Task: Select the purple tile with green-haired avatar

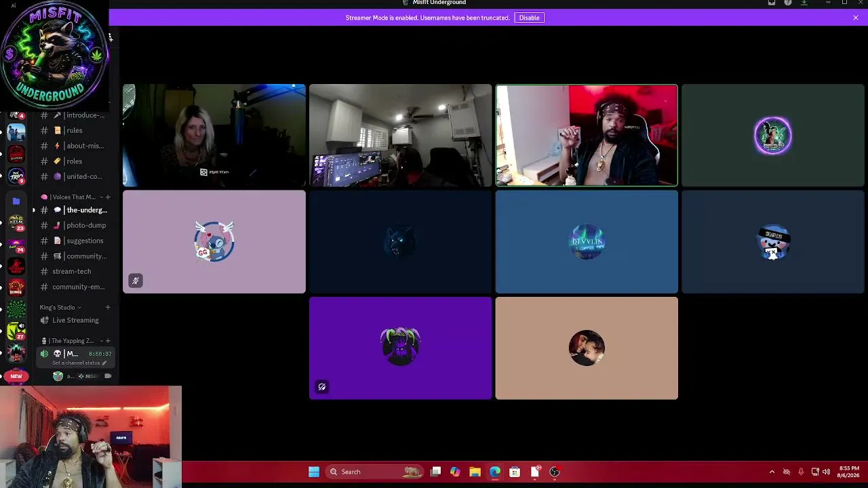Action: pos(400,348)
